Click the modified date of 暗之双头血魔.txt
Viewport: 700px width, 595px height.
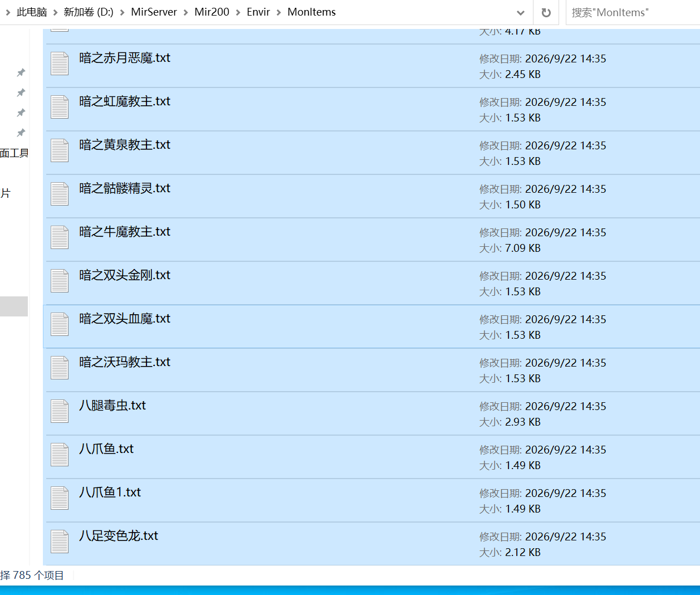[566, 319]
